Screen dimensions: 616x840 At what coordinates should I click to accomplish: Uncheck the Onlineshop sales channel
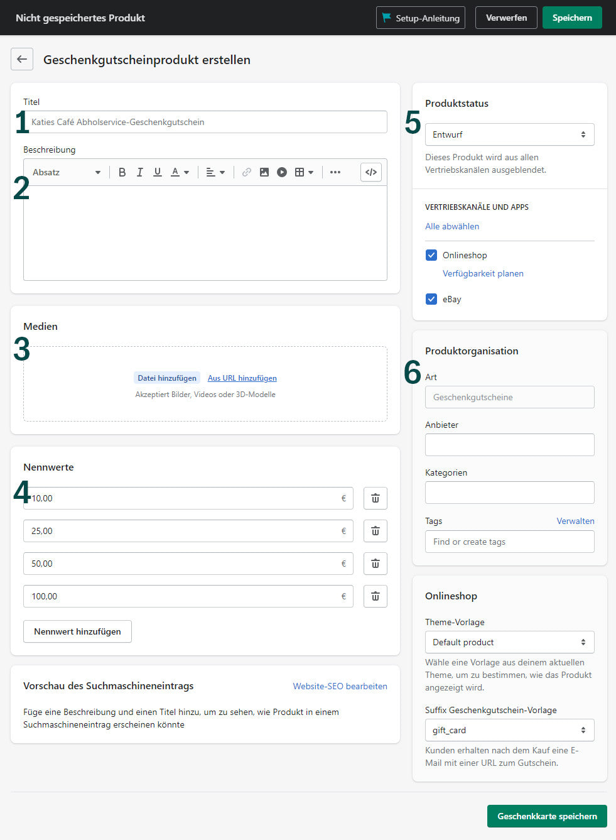431,255
